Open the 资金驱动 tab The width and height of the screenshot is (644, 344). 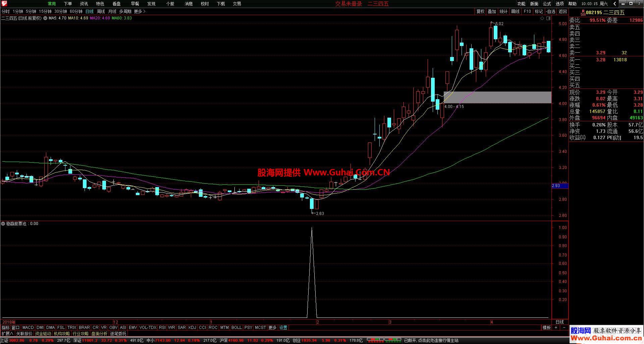[x=43, y=334]
